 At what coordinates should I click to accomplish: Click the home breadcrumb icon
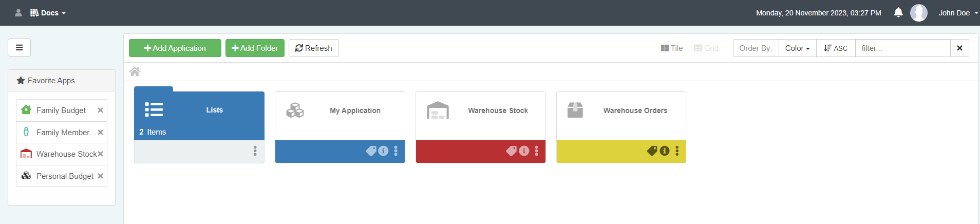tap(135, 72)
